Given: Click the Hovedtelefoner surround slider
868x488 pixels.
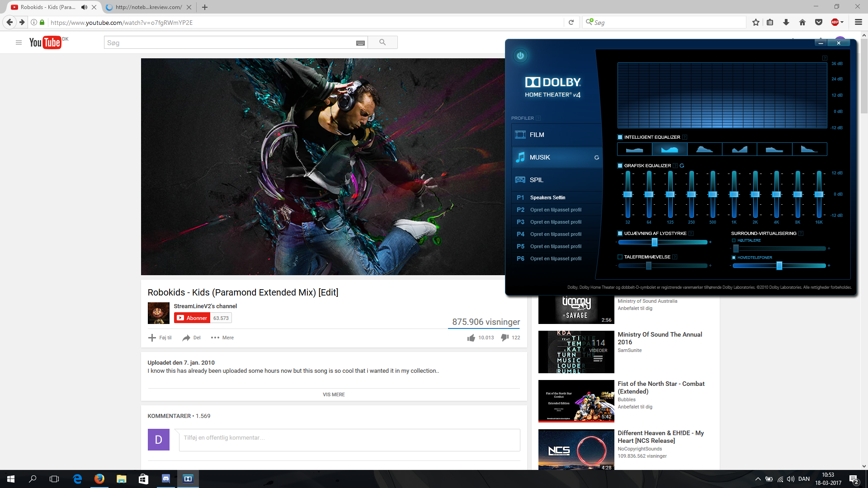Looking at the screenshot, I should (x=779, y=266).
